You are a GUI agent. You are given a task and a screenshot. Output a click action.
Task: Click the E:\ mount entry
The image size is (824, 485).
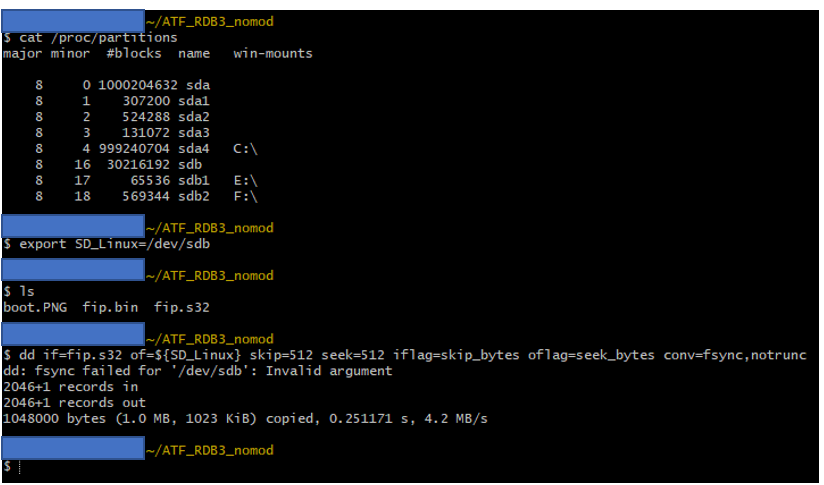pos(244,180)
